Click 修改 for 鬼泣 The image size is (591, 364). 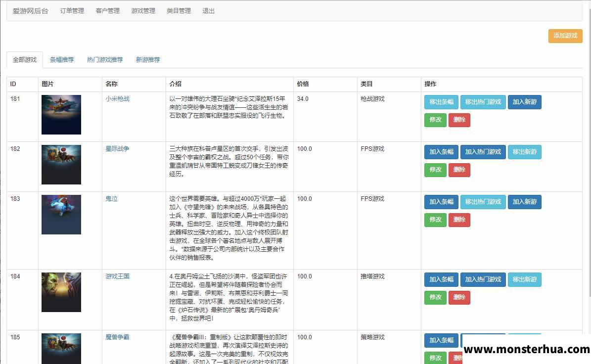point(435,220)
